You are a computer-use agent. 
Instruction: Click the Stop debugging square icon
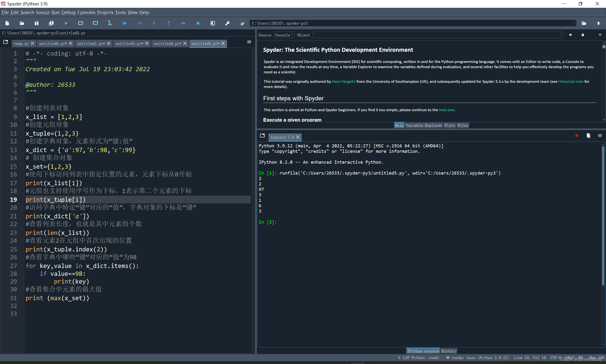198,23
